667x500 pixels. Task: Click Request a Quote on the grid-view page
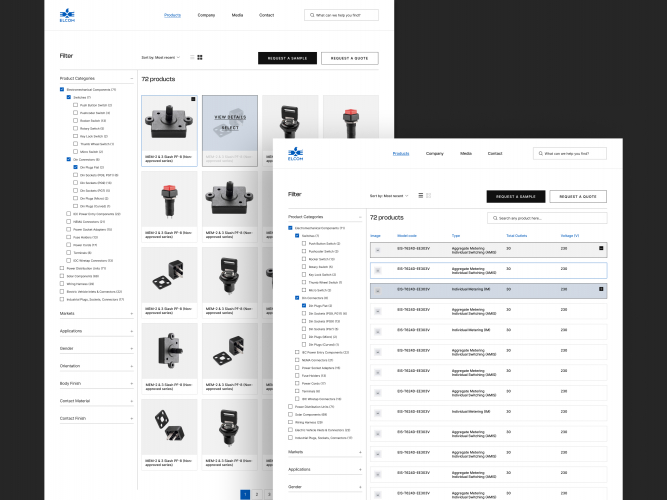pyautogui.click(x=350, y=58)
